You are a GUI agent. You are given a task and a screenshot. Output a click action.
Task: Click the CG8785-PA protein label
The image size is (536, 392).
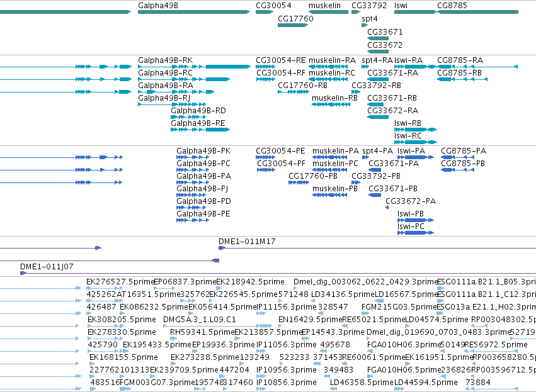pyautogui.click(x=464, y=151)
